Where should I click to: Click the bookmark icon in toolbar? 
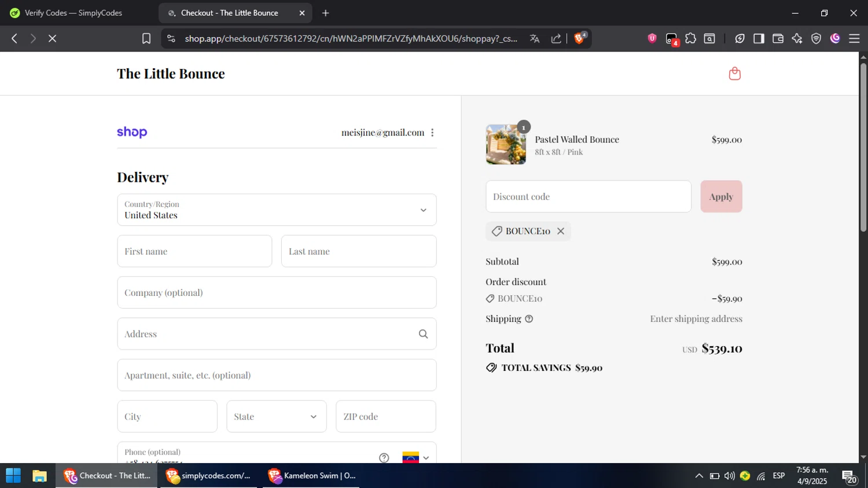(x=146, y=38)
